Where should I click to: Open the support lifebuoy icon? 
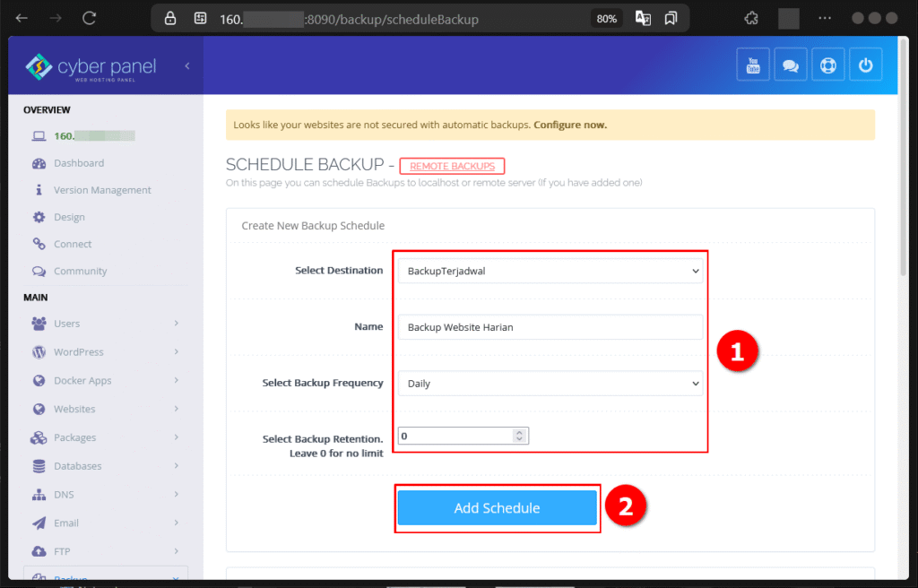pos(827,65)
